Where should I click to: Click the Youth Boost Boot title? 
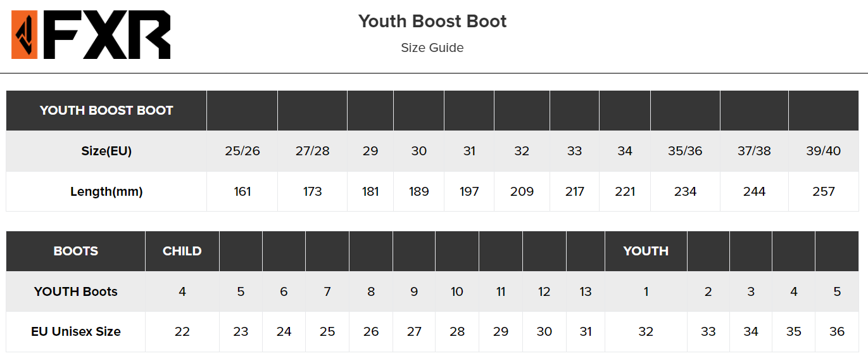pos(432,21)
